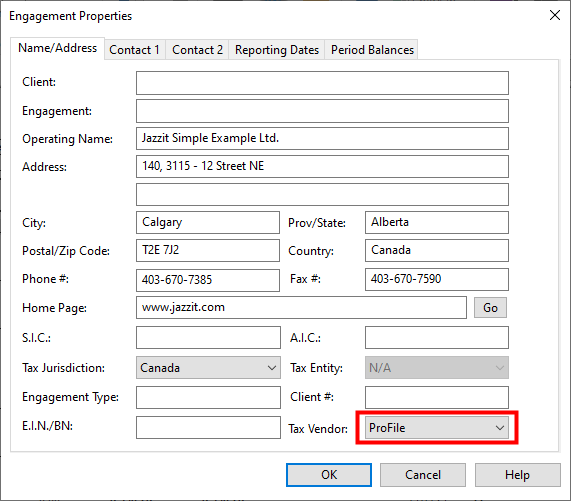Open Help for this dialog
The height and width of the screenshot is (501, 571).
[x=517, y=475]
